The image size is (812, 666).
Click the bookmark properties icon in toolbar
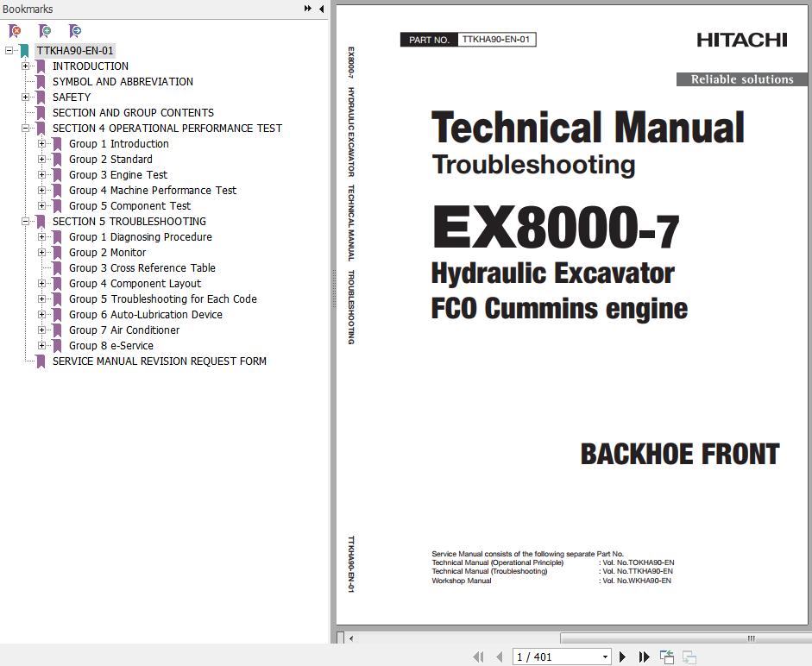point(75,31)
